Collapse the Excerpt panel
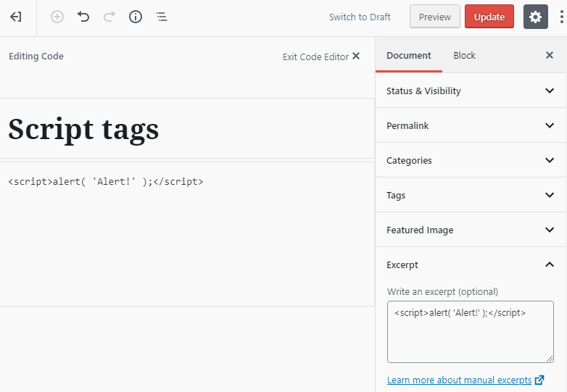 (x=471, y=264)
